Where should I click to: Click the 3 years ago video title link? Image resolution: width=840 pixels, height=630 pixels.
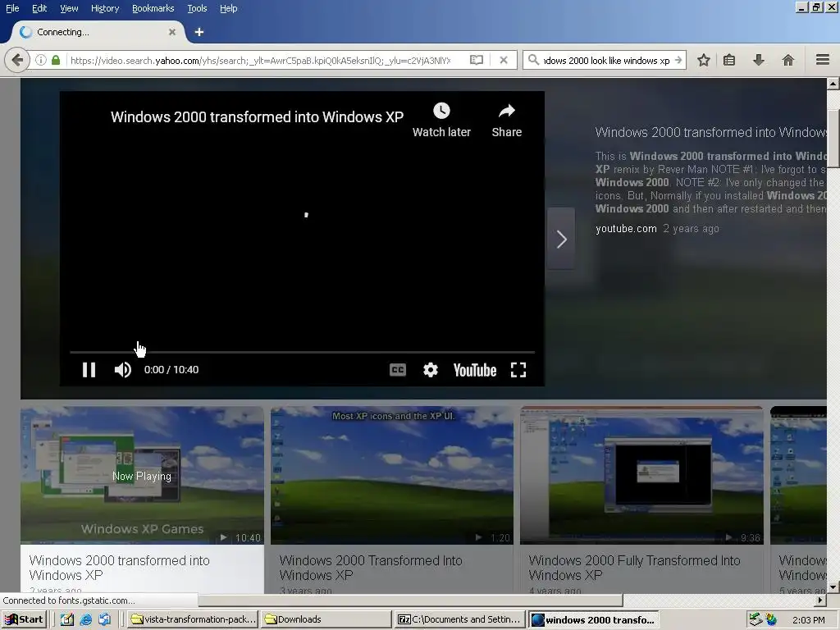coord(371,568)
